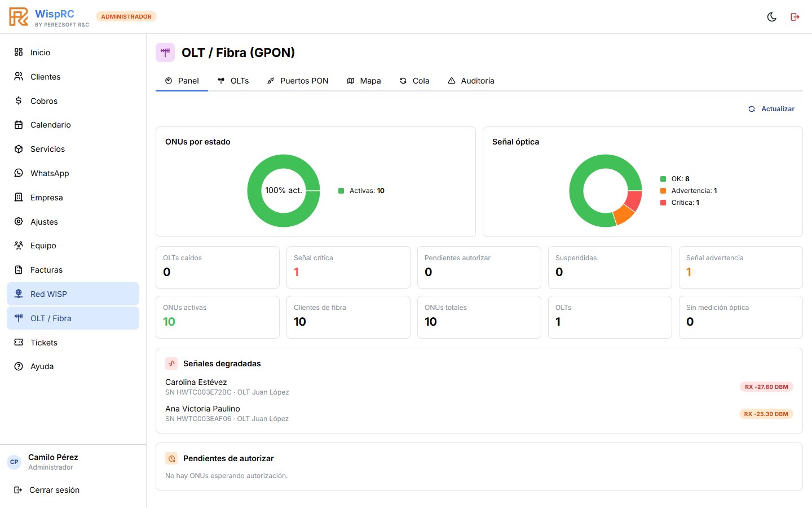Click the green Activas legend swatch

click(341, 191)
